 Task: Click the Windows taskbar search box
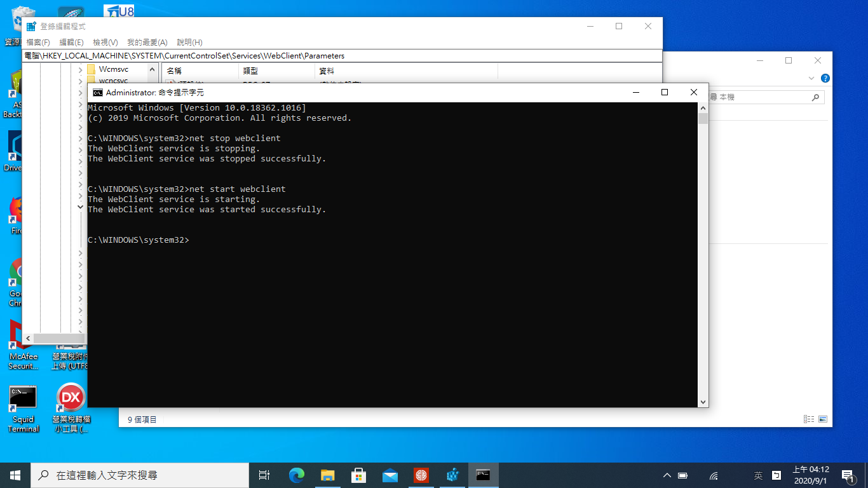point(140,475)
